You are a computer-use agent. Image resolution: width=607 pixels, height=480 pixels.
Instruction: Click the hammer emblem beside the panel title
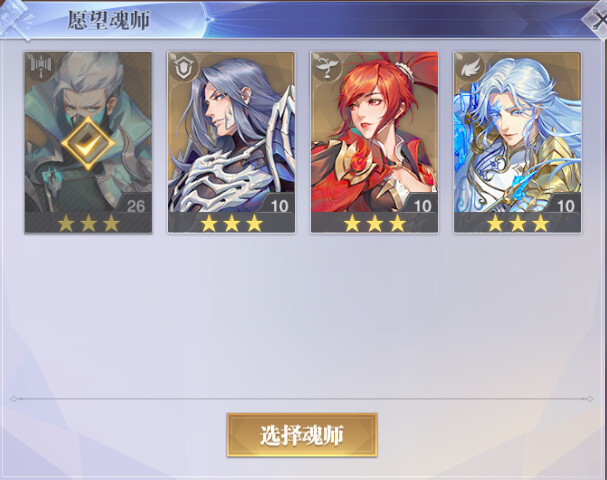(x=15, y=19)
